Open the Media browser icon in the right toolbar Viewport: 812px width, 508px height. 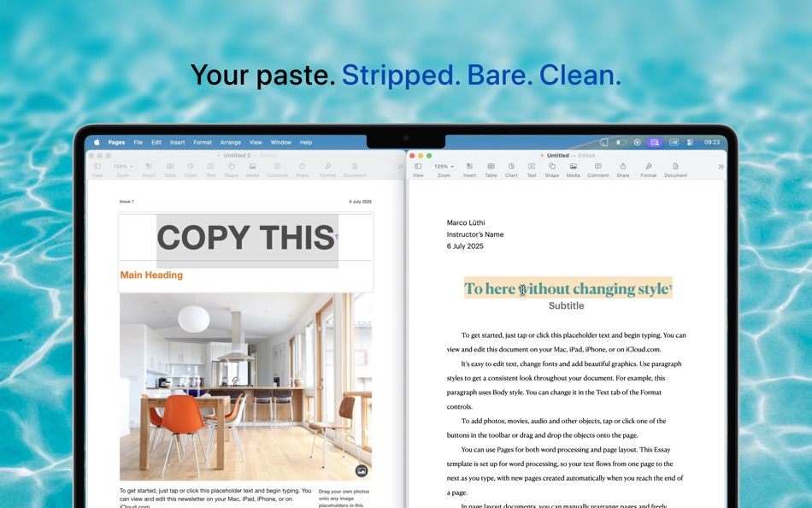(x=572, y=167)
